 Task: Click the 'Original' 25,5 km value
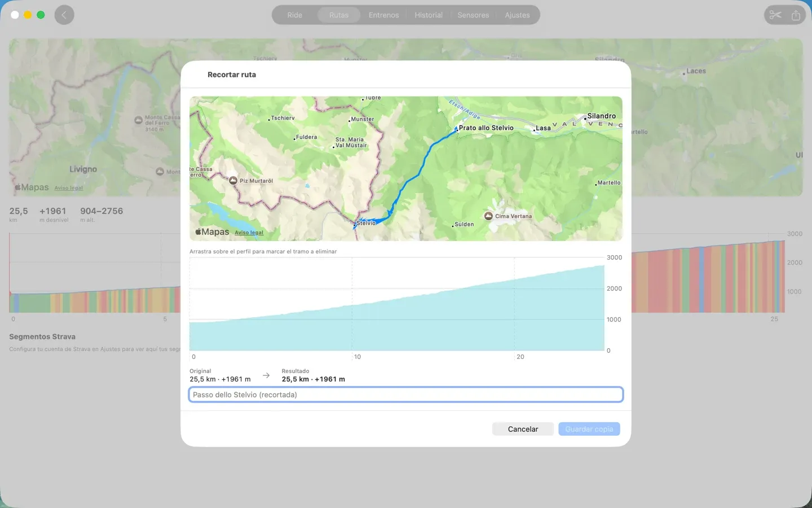220,379
